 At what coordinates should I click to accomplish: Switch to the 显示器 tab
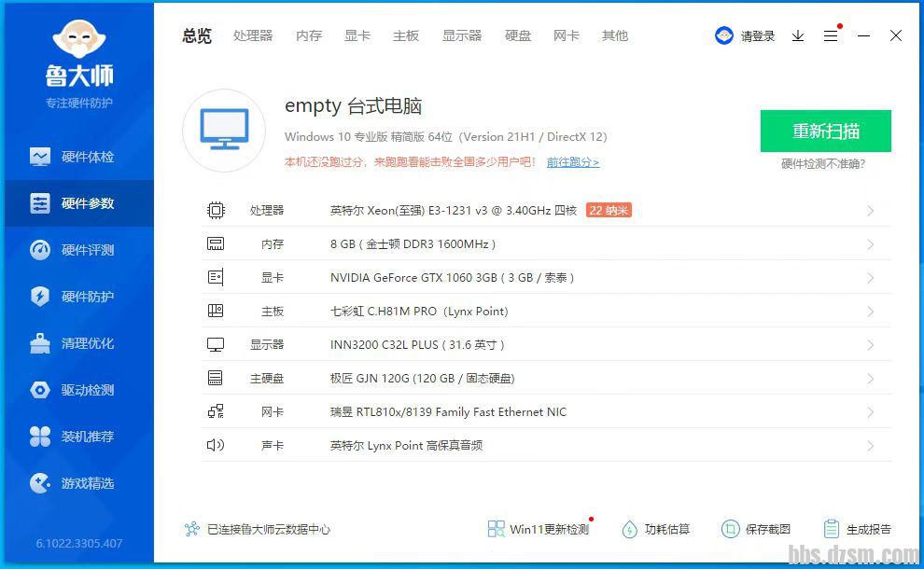pyautogui.click(x=462, y=35)
